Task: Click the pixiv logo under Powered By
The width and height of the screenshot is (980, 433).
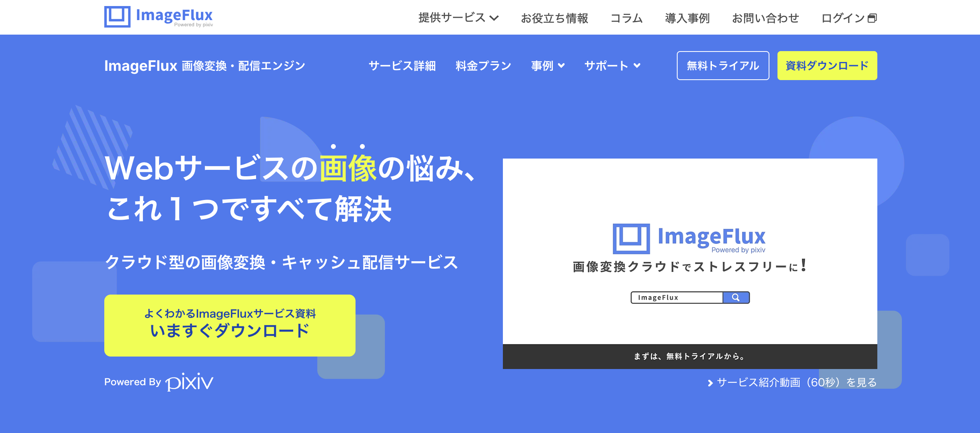Action: [189, 381]
